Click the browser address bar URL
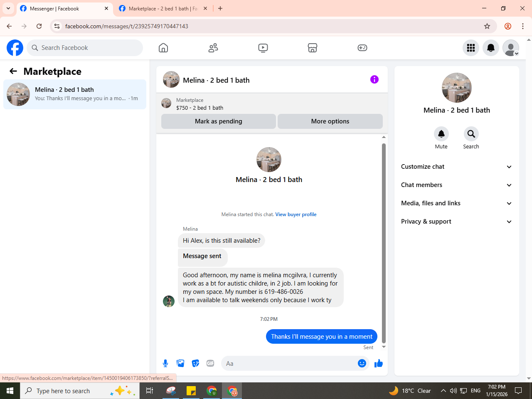The image size is (532, 399). click(x=127, y=26)
